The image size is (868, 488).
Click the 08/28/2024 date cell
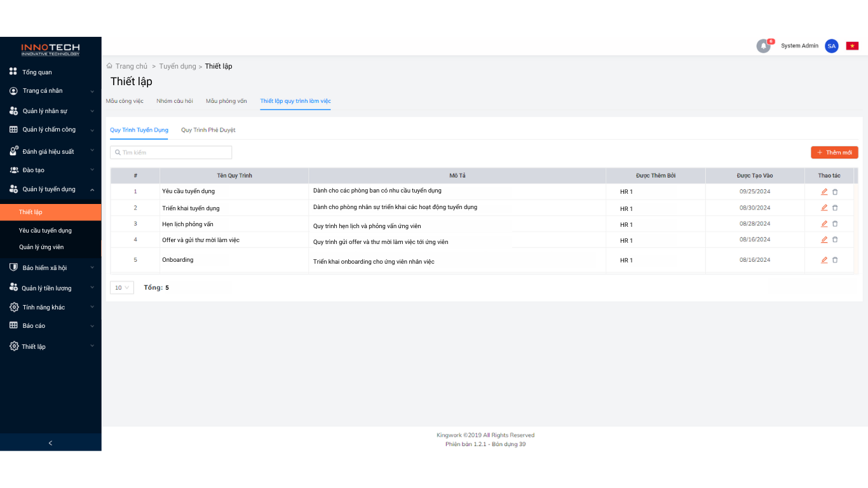(755, 224)
